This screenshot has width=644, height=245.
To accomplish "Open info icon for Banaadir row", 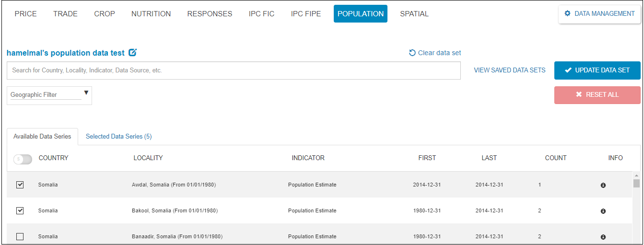I will point(603,237).
